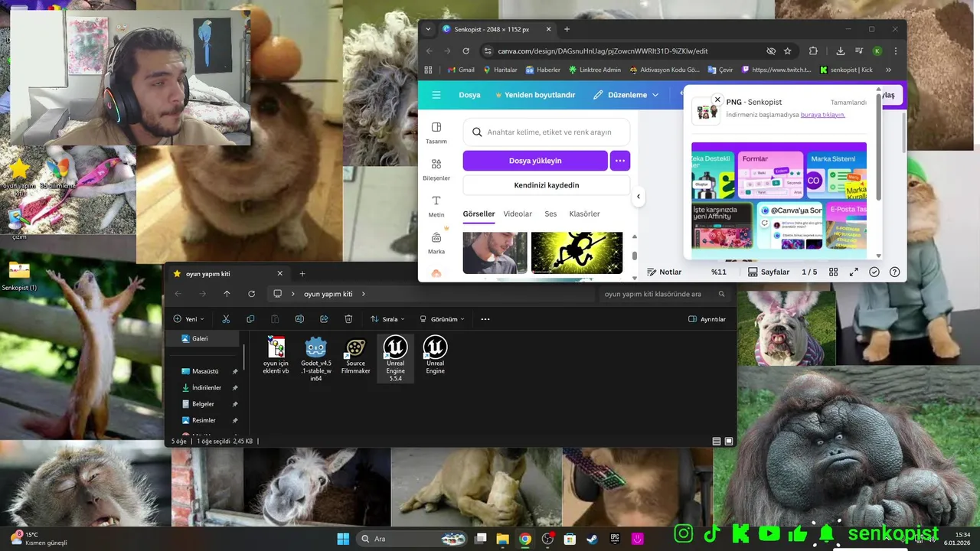Click Rename icon in File Explorer toolbar
This screenshot has height=551, width=980.
coord(299,319)
